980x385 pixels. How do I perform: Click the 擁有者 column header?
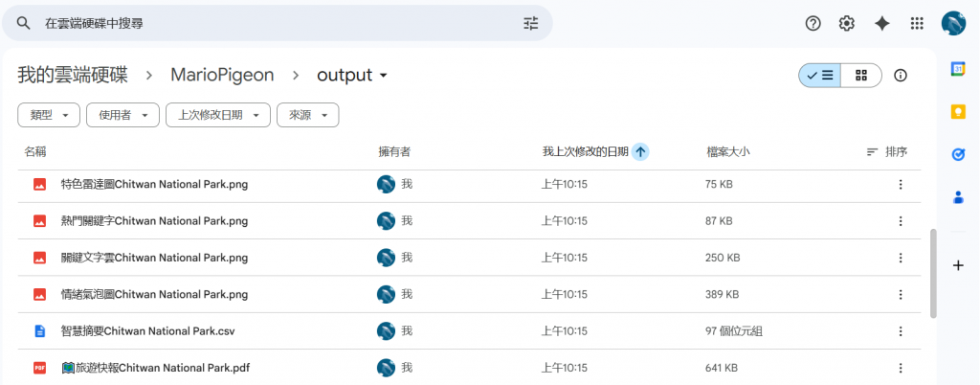pos(394,152)
